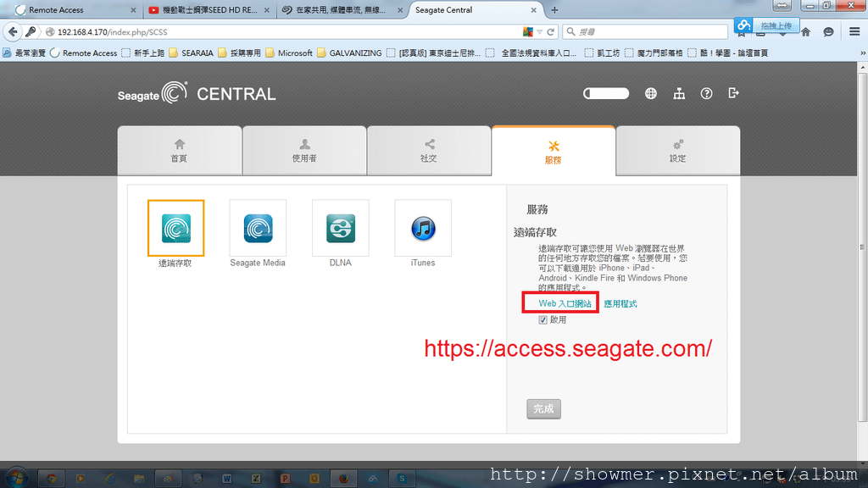Open Excel from the taskbar

point(256,479)
